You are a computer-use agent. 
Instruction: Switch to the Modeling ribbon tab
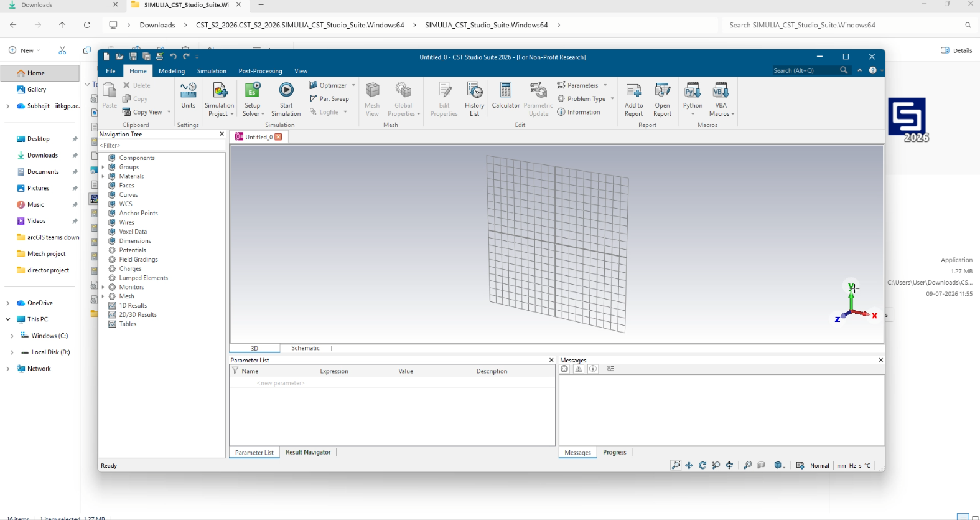172,71
